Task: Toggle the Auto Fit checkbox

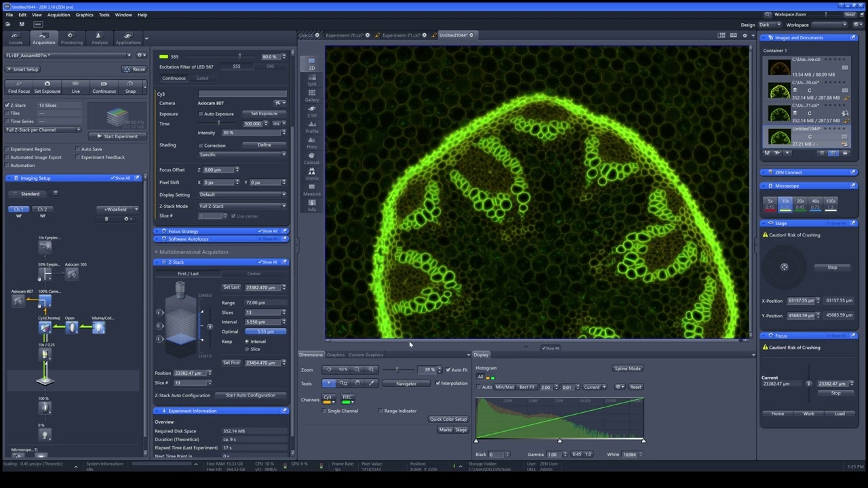Action: (x=448, y=370)
